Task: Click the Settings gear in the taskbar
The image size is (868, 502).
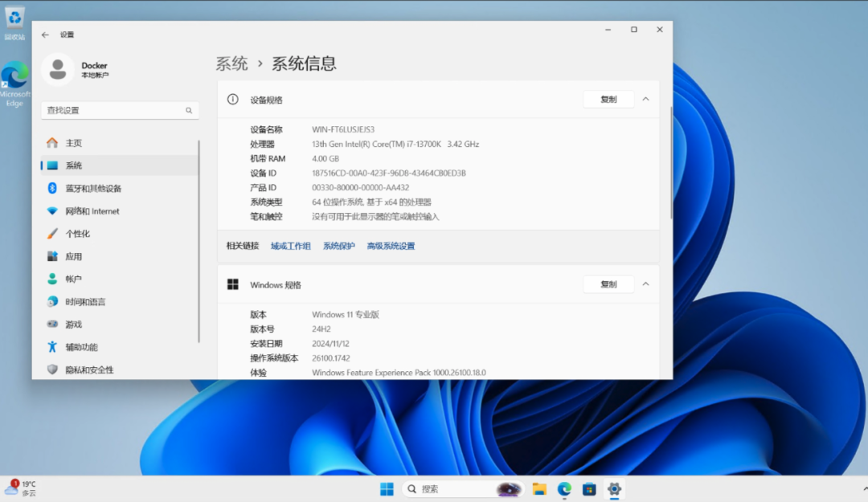Action: click(x=614, y=488)
